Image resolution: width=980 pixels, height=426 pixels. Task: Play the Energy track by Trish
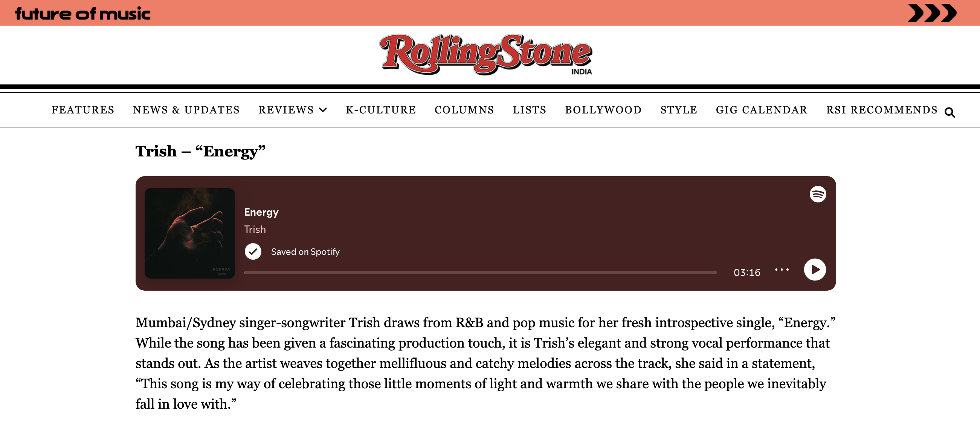pyautogui.click(x=815, y=270)
